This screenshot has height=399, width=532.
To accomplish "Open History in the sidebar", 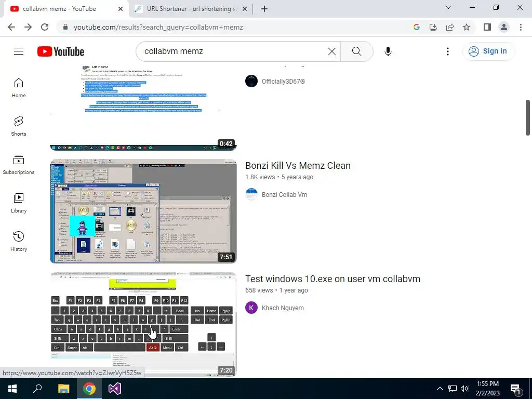I will coord(19,241).
